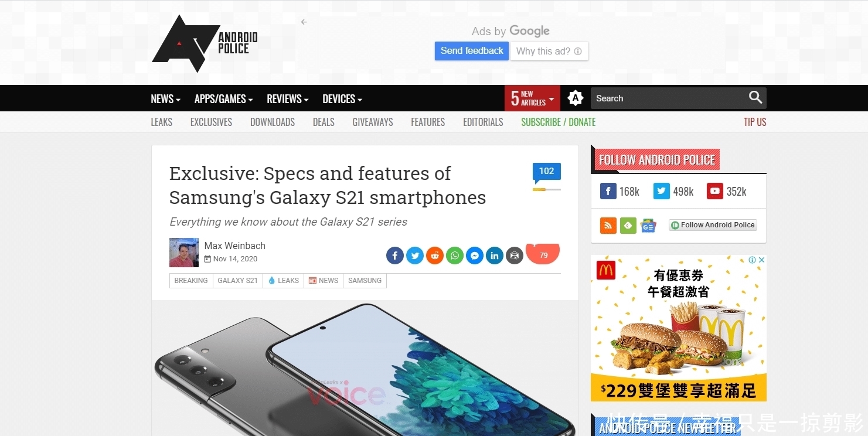Open the 5 New Articles dropdown

[x=532, y=98]
